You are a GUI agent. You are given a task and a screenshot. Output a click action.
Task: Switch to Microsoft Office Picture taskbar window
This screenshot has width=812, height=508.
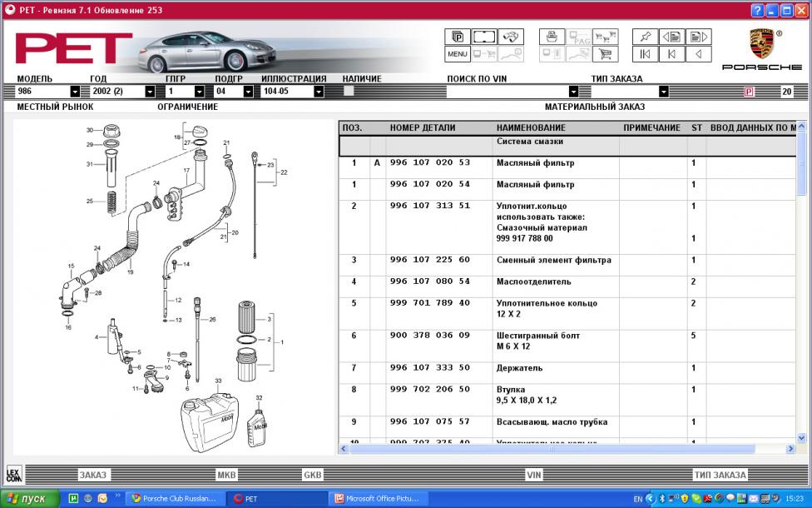pyautogui.click(x=377, y=499)
